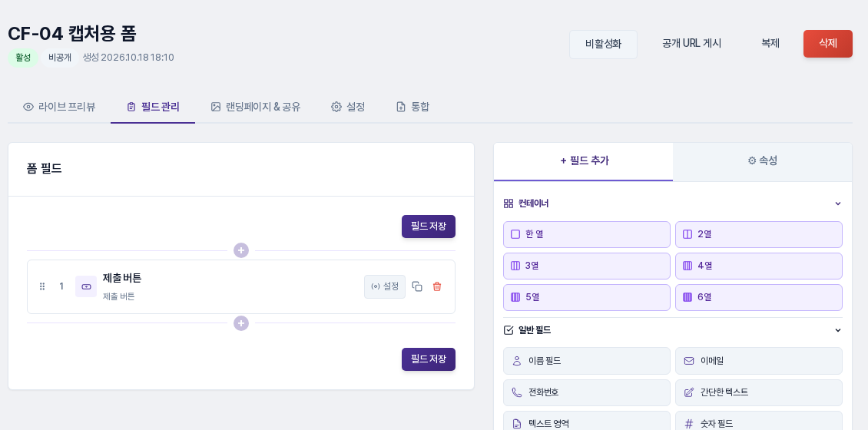This screenshot has height=430, width=868.
Task: Add the 숫자 필드 field
Action: [759, 421]
